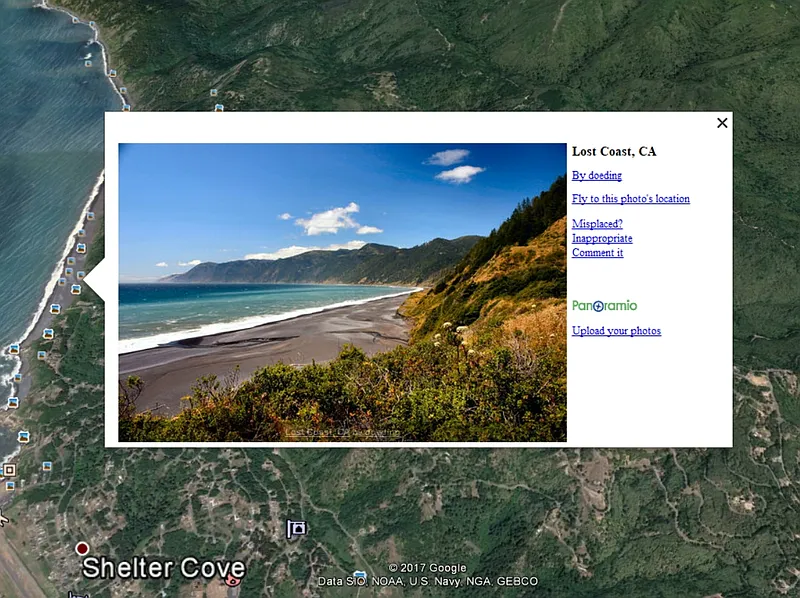Open the "By doeding" author link
This screenshot has height=598, width=800.
[596, 176]
